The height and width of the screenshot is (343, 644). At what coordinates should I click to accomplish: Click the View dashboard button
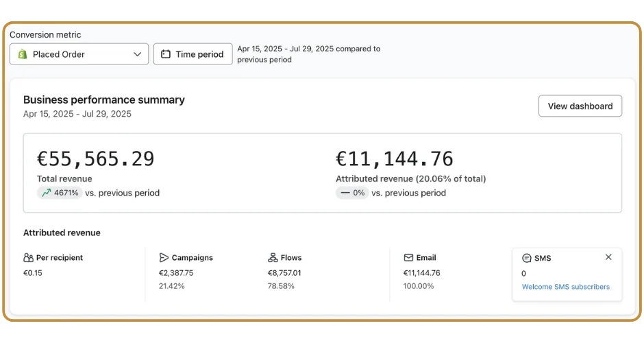tap(580, 106)
